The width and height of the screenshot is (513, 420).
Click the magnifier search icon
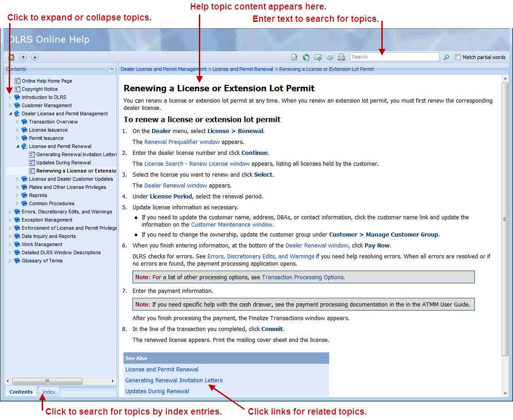point(446,57)
